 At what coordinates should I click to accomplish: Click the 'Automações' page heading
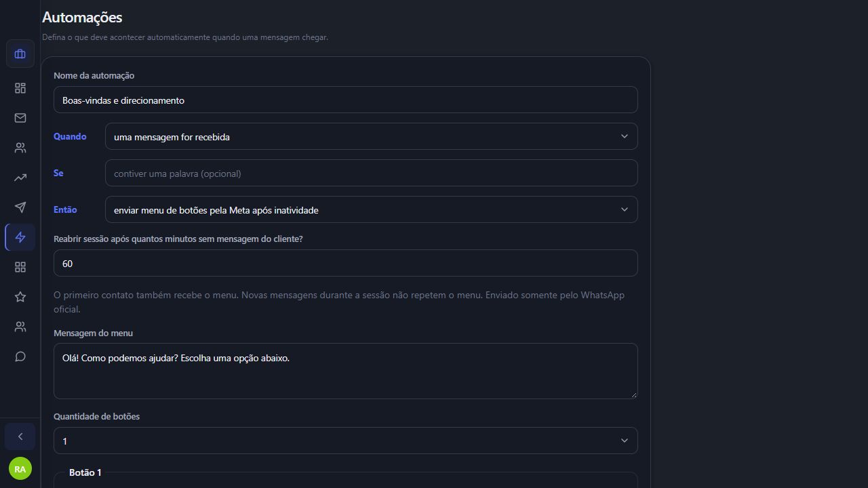coord(82,17)
